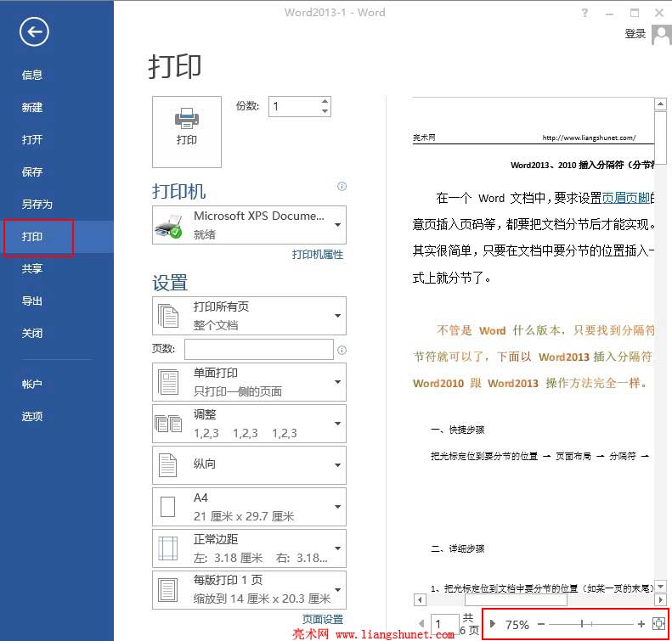The image size is (672, 641).
Task: Open 选项 in the sidebar
Action: 32,416
